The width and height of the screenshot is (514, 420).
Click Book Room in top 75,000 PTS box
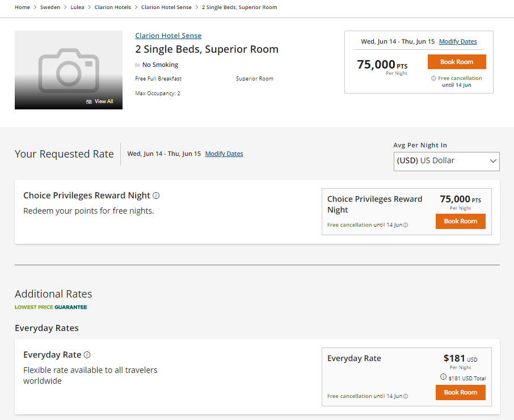pyautogui.click(x=457, y=62)
